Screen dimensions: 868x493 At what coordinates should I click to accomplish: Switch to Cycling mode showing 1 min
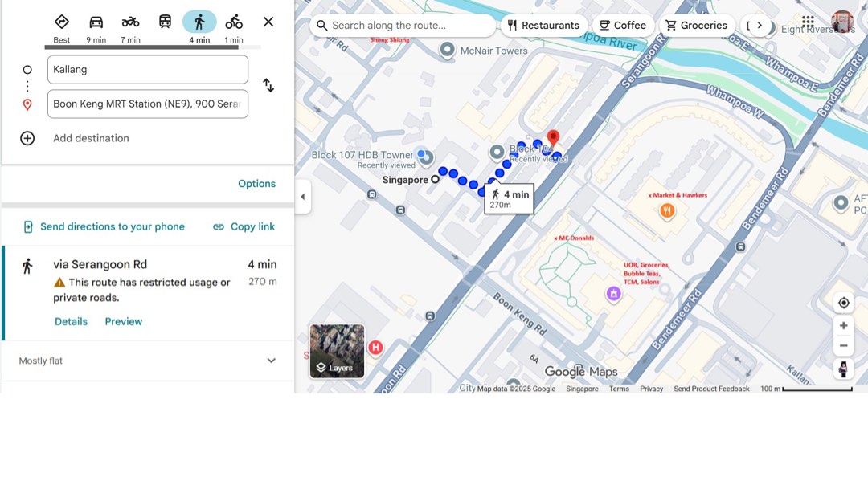coord(234,28)
